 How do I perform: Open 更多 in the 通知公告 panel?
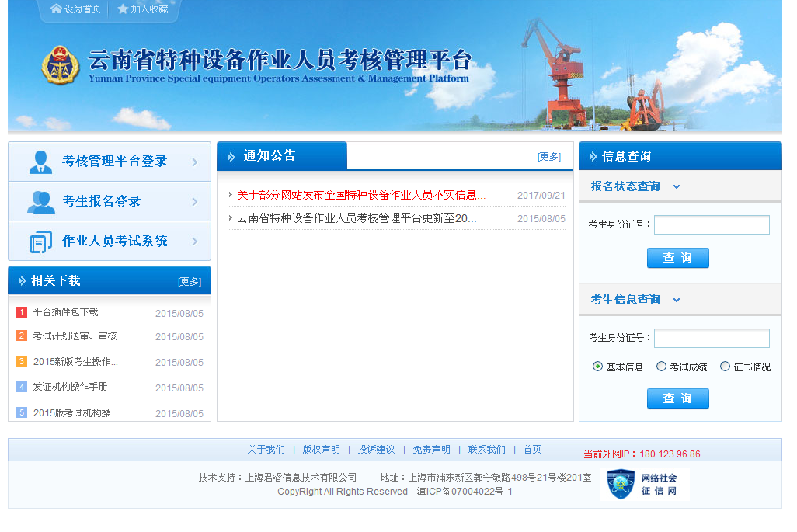click(x=548, y=156)
